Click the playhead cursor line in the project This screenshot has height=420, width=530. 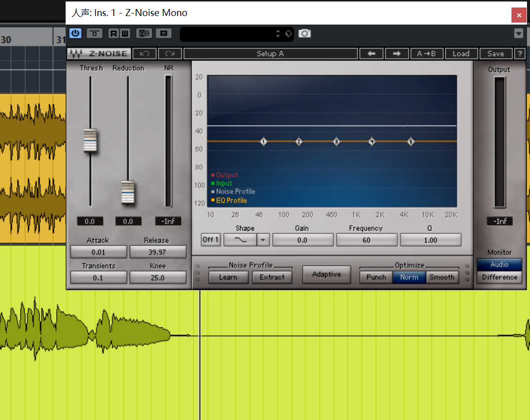point(200,355)
